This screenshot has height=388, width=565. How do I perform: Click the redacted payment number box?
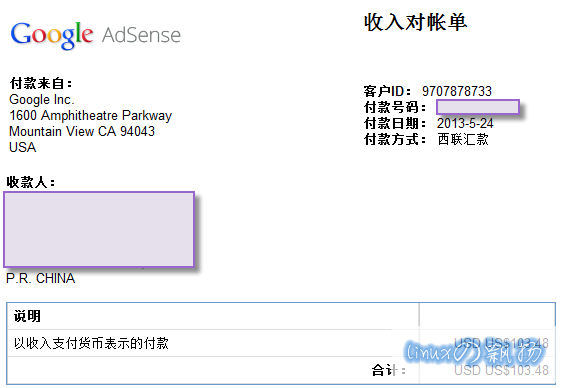coord(478,107)
